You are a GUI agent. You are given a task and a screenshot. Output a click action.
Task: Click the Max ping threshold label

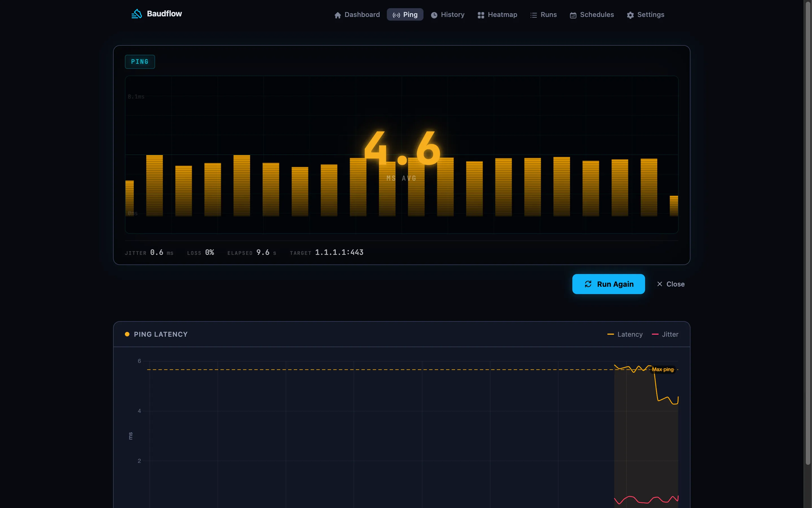pos(662,369)
